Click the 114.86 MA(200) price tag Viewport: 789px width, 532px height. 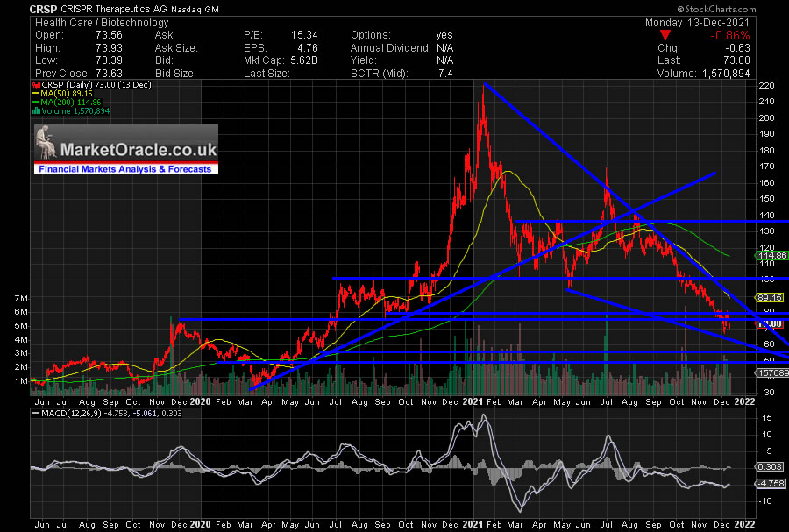(x=771, y=256)
